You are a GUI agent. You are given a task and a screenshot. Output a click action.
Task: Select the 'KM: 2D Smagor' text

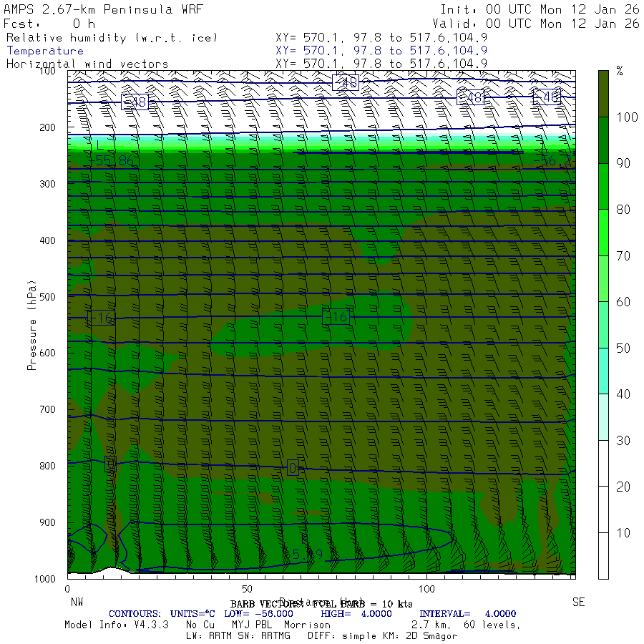420,636
